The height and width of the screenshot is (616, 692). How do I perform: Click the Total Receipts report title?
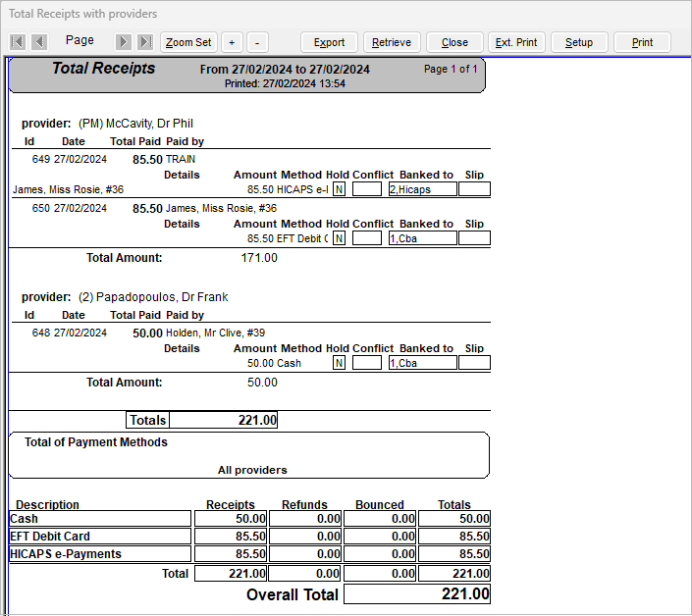click(104, 69)
